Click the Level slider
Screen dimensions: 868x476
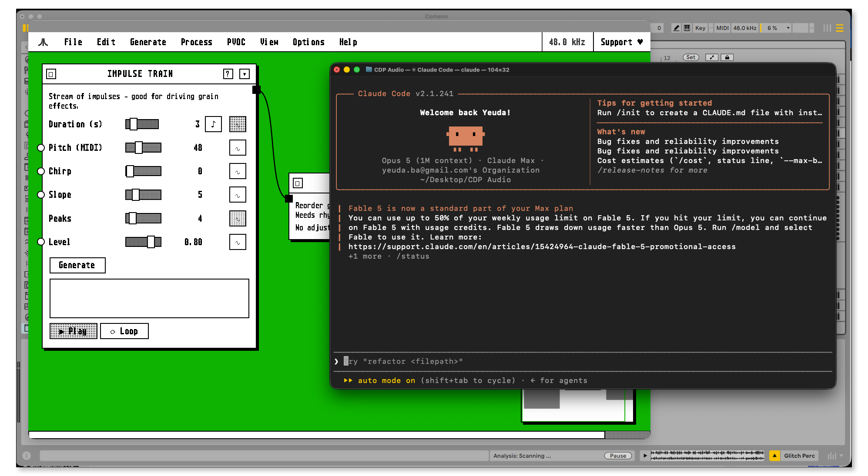click(144, 242)
